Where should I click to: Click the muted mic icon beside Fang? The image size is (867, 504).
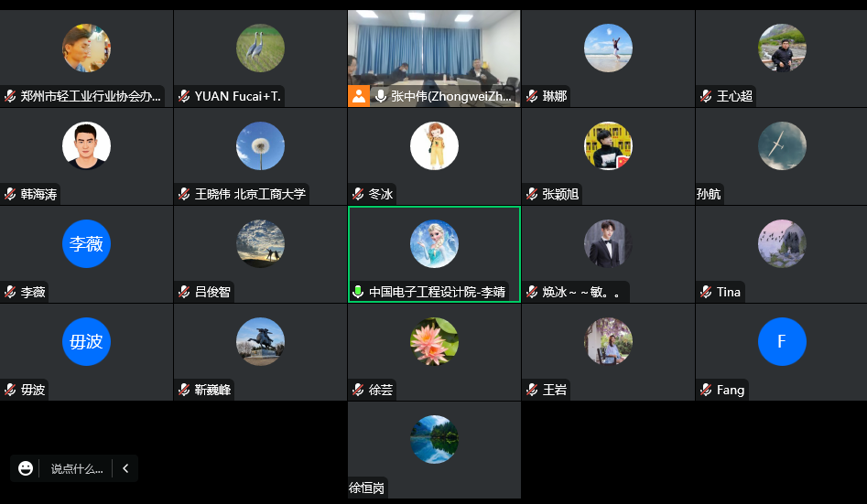[706, 390]
